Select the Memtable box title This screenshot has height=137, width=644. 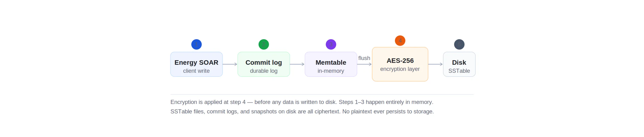coord(331,62)
